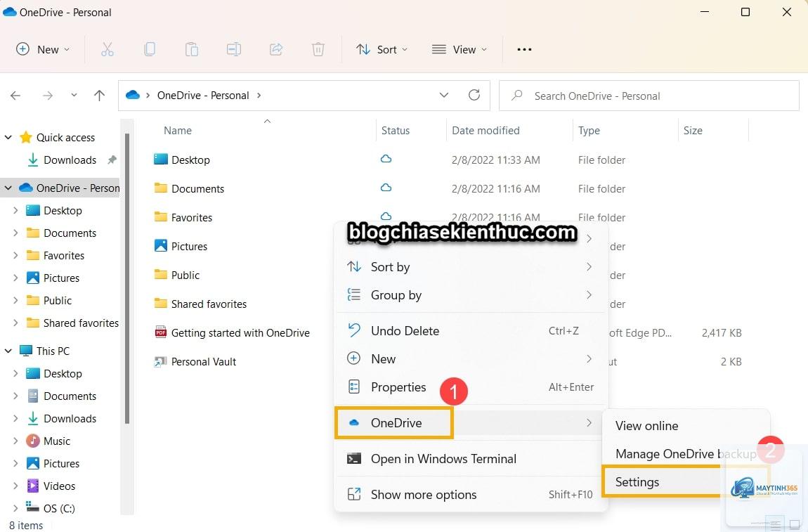Sort by the Size column header
This screenshot has width=808, height=532.
[x=693, y=131]
